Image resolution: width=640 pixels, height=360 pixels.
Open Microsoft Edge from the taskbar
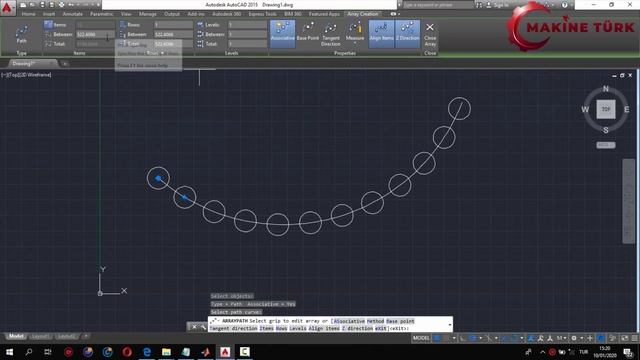(x=147, y=352)
